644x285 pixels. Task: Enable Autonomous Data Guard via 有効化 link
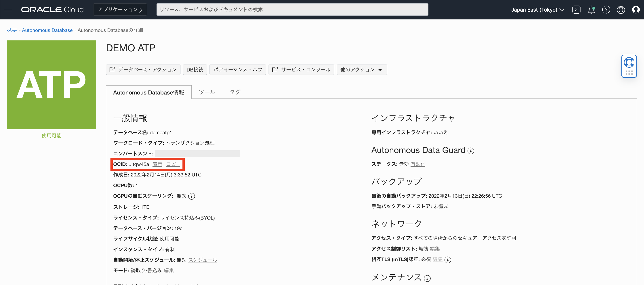418,164
